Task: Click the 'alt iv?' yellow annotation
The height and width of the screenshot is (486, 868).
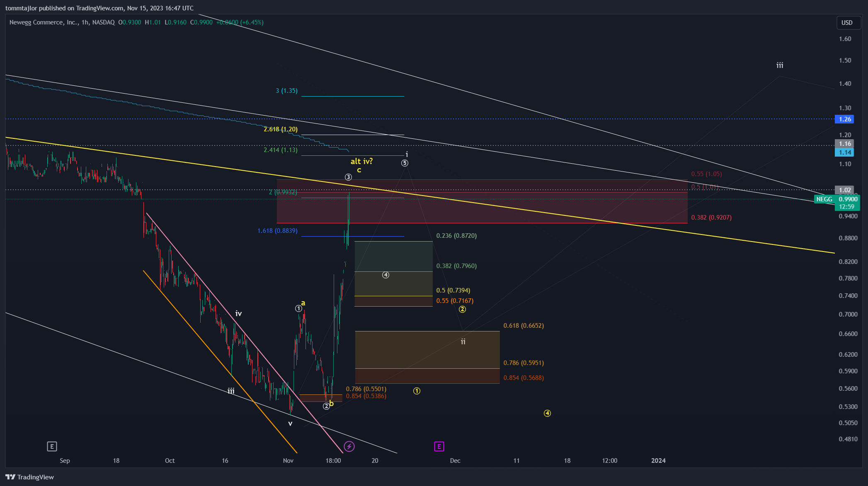Action: coord(361,162)
